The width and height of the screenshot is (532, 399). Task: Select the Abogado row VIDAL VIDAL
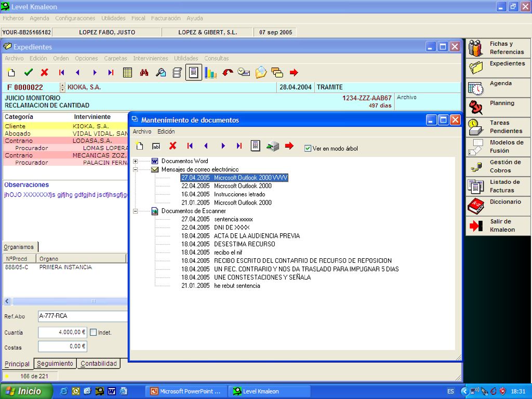pos(65,134)
